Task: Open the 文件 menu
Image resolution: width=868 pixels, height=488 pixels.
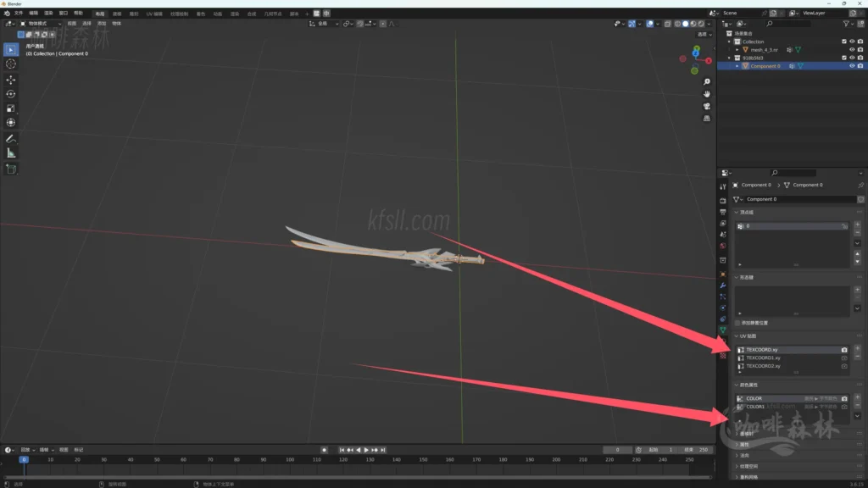Action: tap(19, 14)
